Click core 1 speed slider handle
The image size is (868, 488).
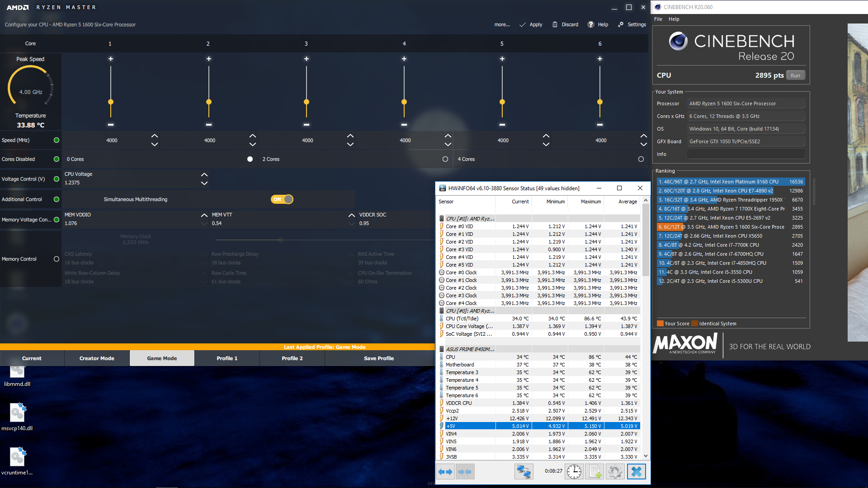click(x=111, y=102)
